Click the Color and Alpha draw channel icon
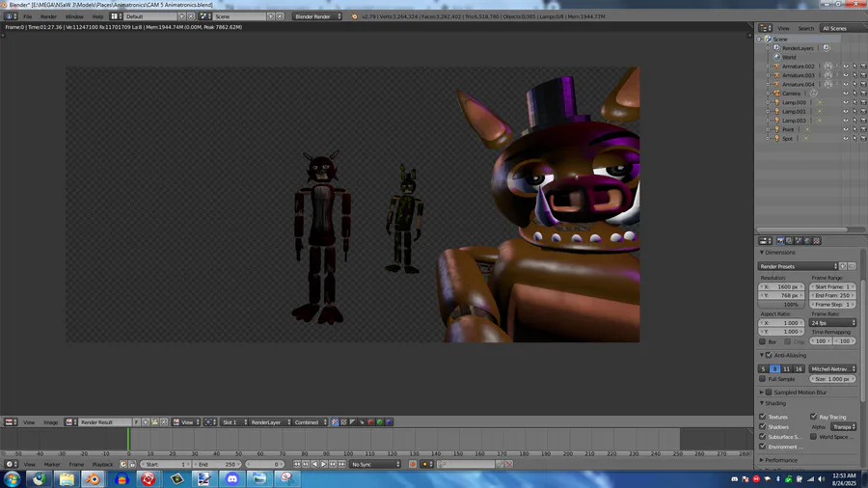This screenshot has width=868, height=488. click(x=335, y=422)
